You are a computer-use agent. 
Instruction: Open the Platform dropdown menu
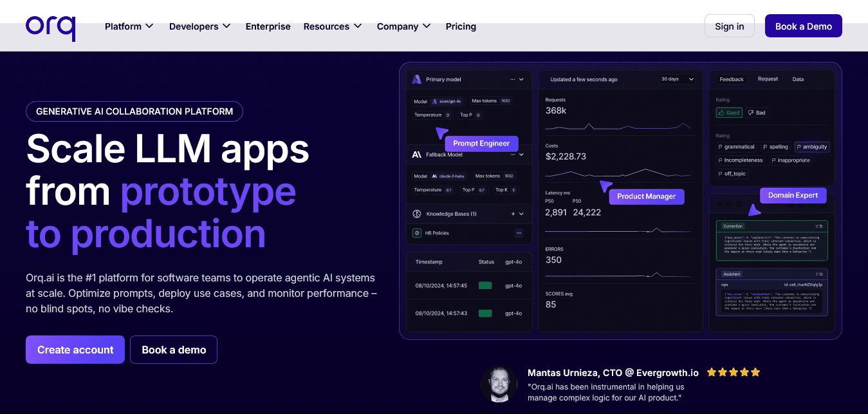coord(129,26)
